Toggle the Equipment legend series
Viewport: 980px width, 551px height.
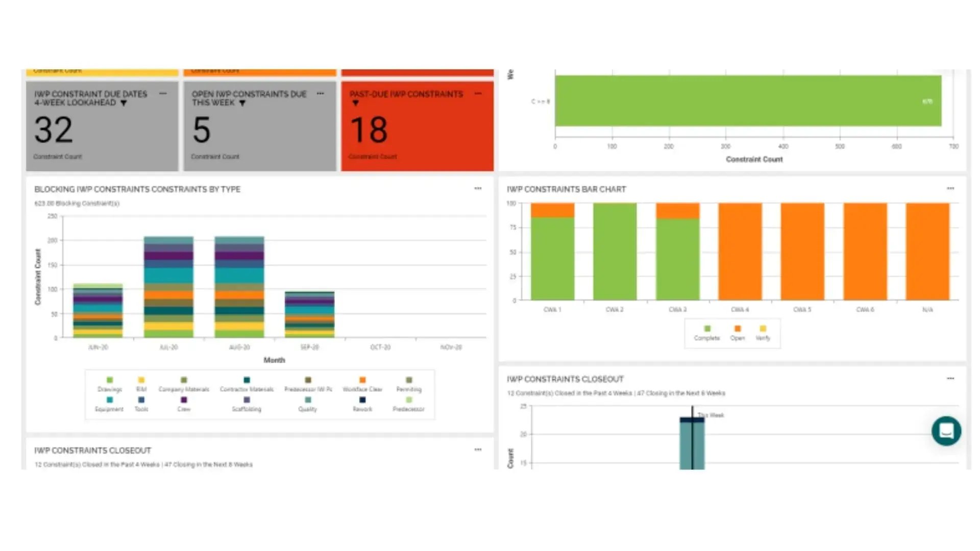coord(109,405)
